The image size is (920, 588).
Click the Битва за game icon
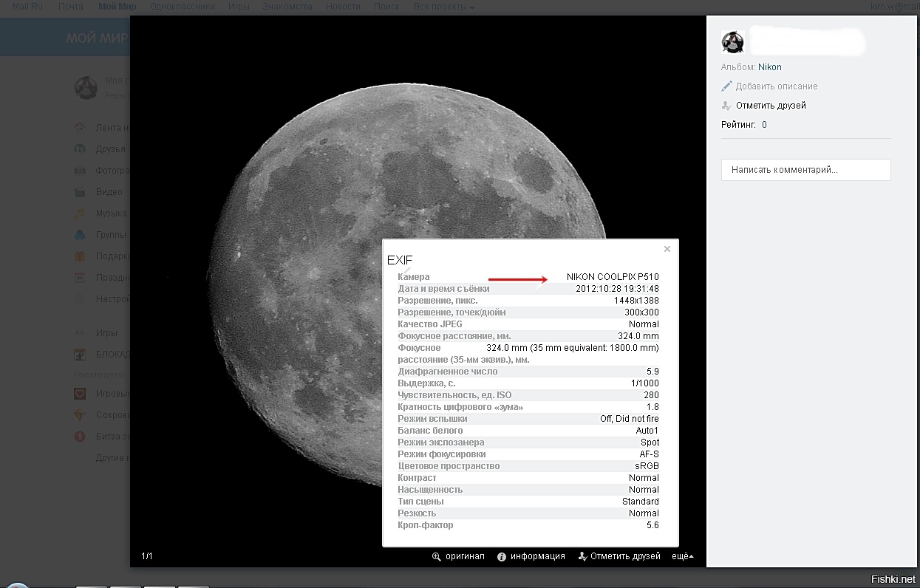coord(80,437)
